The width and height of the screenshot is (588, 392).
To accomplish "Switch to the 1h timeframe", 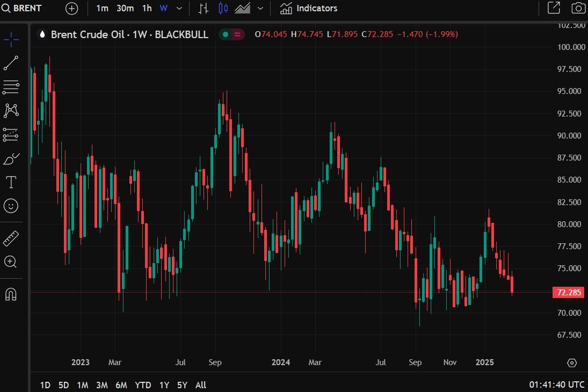I will [147, 8].
